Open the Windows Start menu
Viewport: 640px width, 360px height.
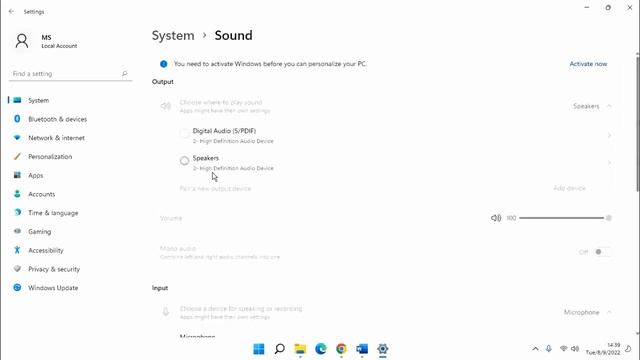(x=259, y=349)
